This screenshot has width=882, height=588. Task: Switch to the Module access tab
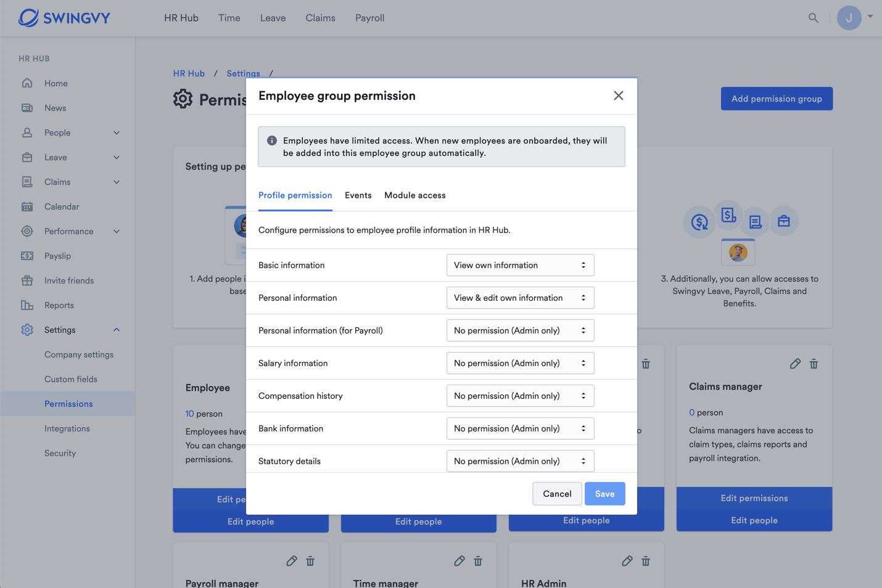coord(415,195)
